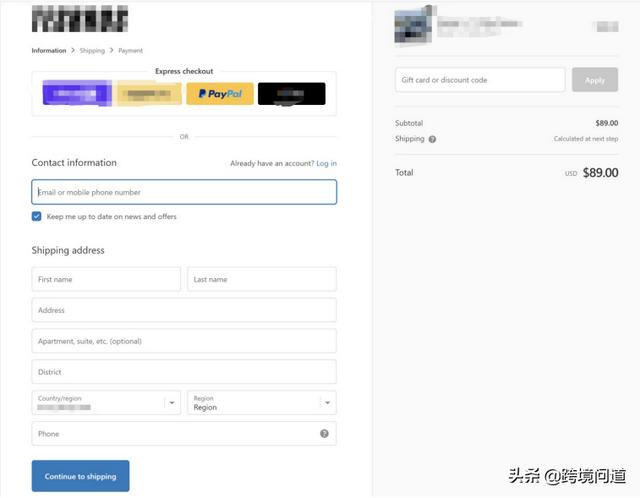Uncheck Keep me up to date checkbox
The height and width of the screenshot is (498, 640).
click(36, 216)
